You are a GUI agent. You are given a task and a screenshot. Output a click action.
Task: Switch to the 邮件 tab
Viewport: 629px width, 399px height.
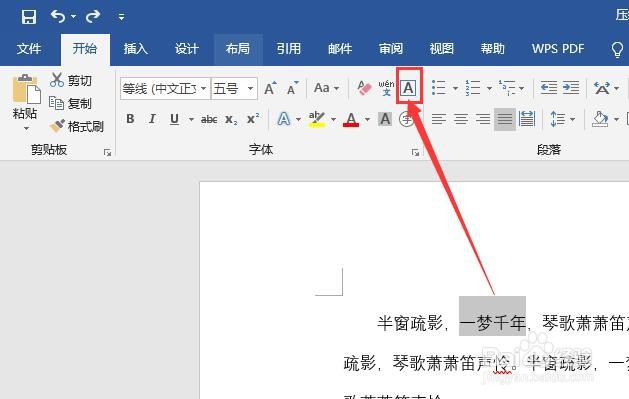pos(340,49)
